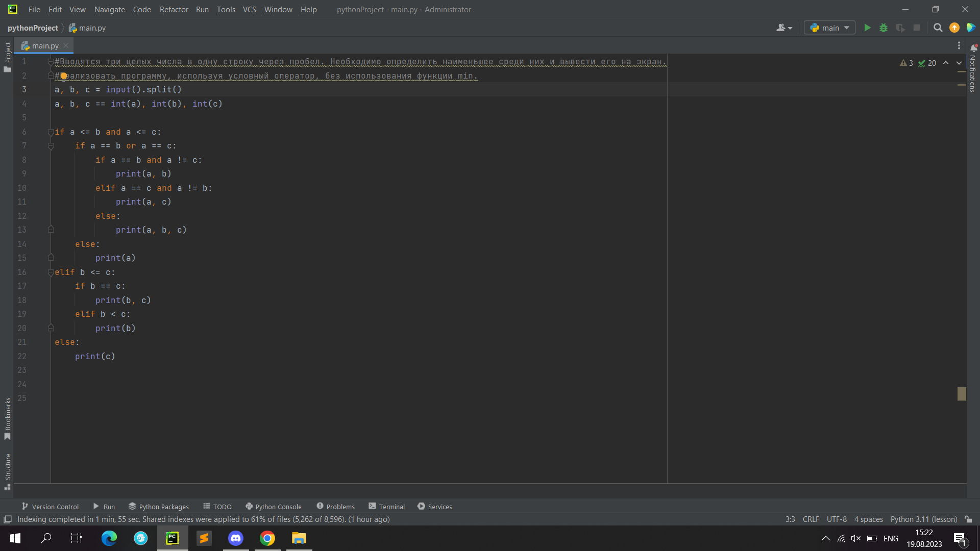Viewport: 980px width, 551px height.
Task: Start debugging with the bug icon
Action: point(884,28)
